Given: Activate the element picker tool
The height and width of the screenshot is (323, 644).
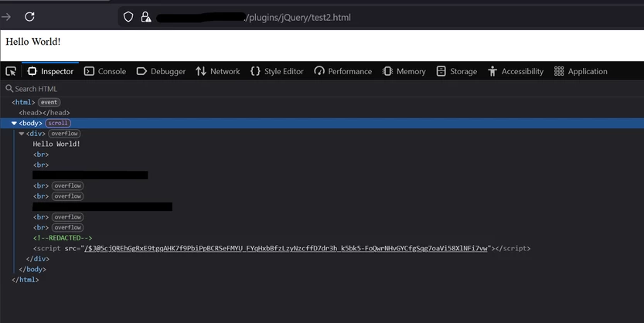Looking at the screenshot, I should (11, 71).
